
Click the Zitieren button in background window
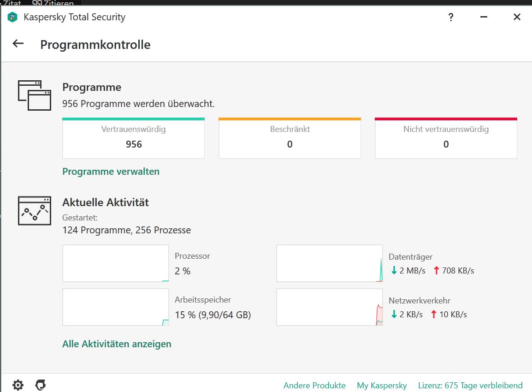tap(53, 3)
